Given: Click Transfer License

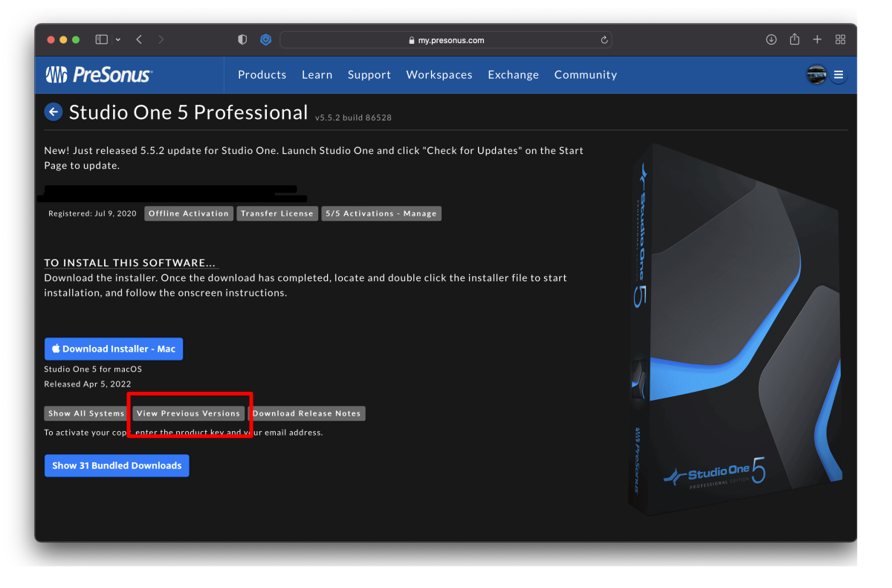Looking at the screenshot, I should 277,213.
